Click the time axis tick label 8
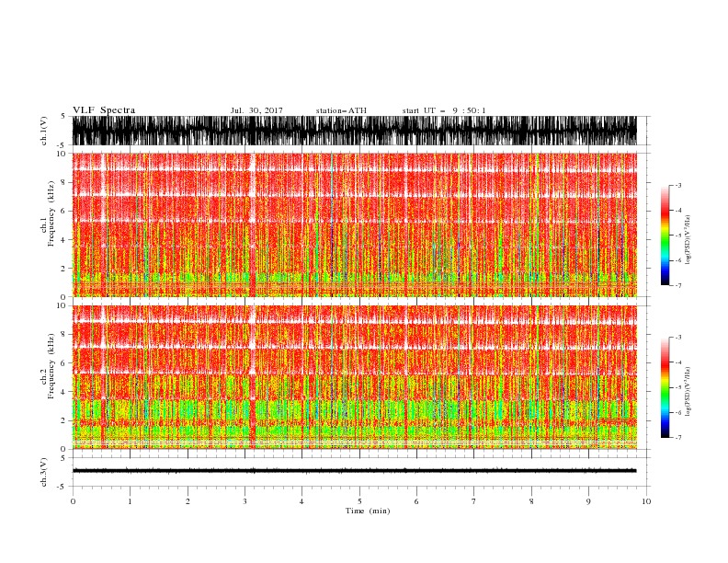 pyautogui.click(x=531, y=501)
